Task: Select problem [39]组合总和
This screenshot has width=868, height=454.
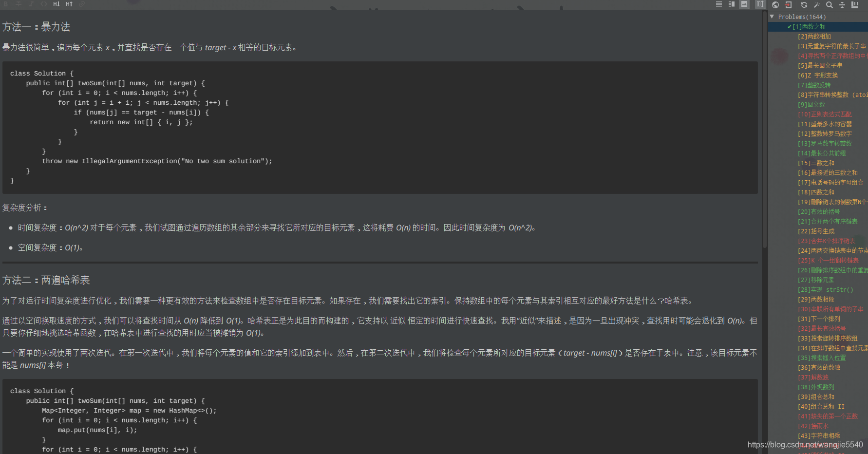Action: (816, 397)
